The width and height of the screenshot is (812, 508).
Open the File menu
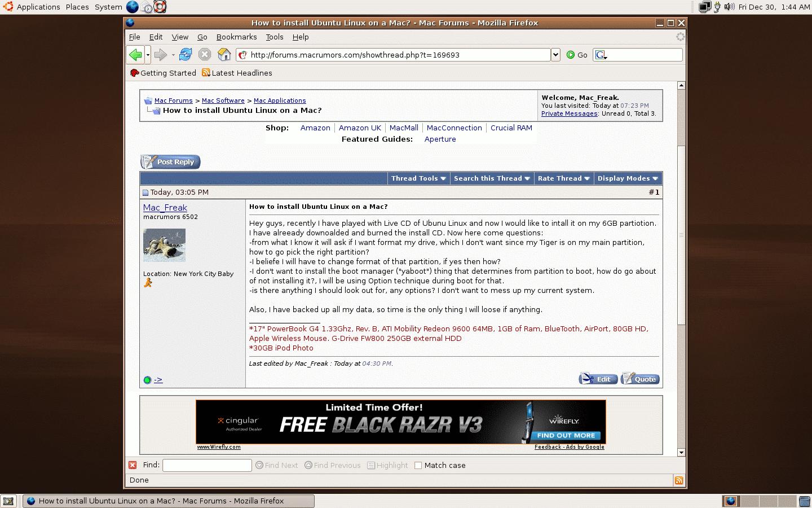(134, 37)
